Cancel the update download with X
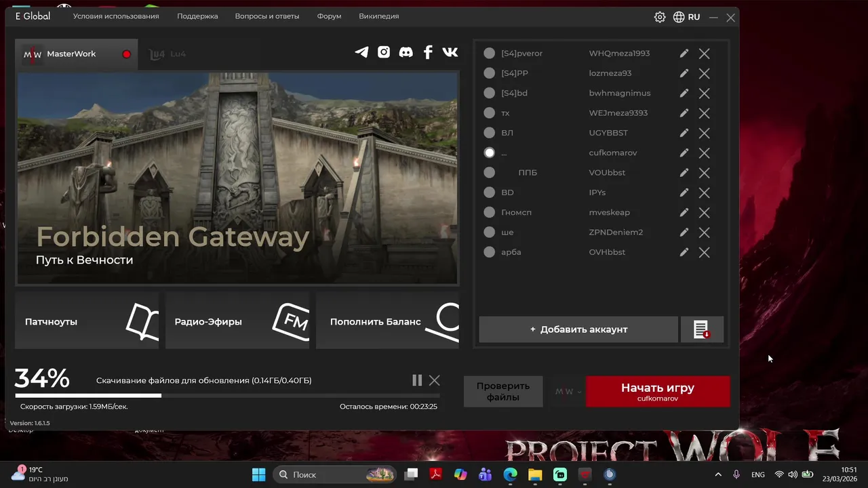 tap(435, 380)
